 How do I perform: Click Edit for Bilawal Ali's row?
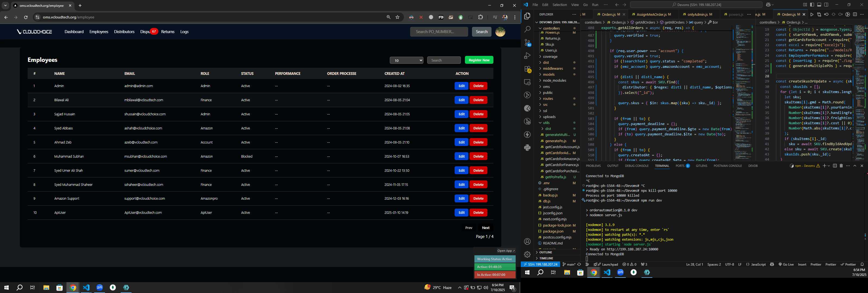[461, 100]
